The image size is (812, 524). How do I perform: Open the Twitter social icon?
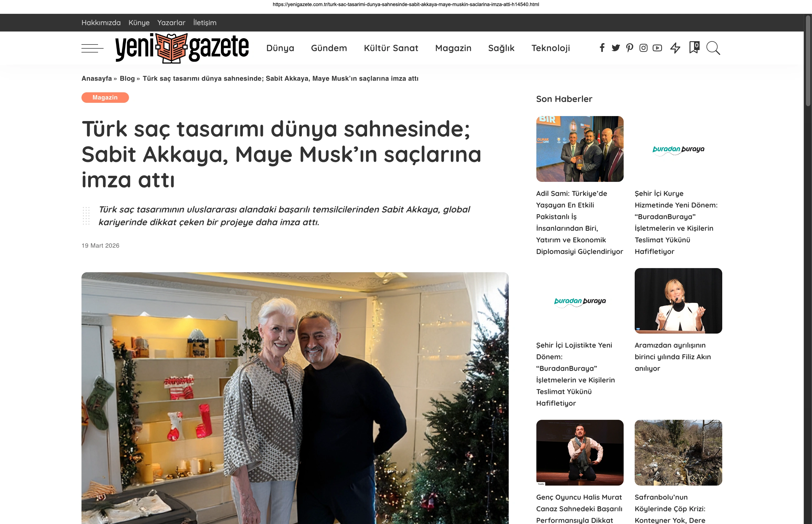[615, 48]
